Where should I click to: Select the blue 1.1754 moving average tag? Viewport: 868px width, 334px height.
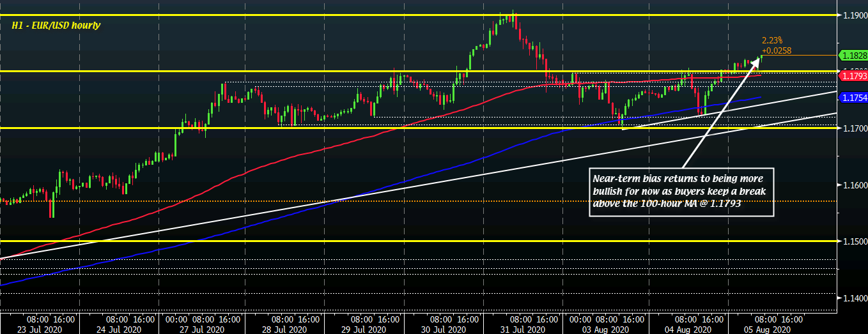tap(854, 98)
